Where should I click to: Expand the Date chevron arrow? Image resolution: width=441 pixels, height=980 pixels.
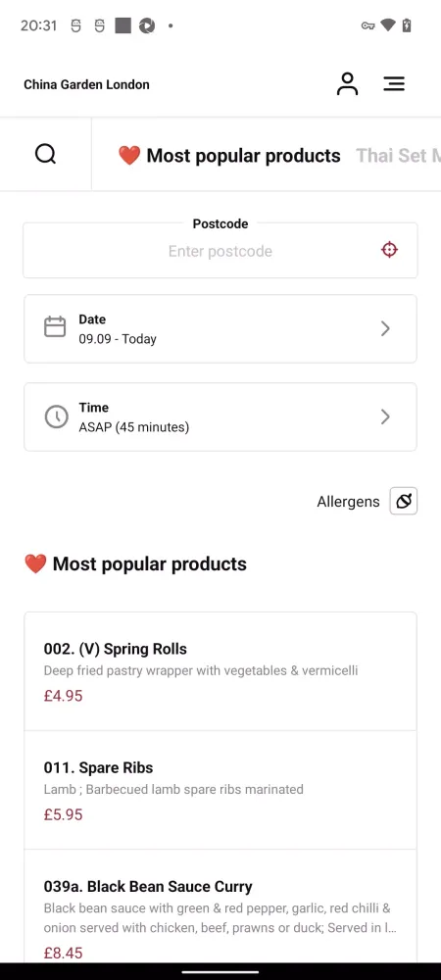coord(385,328)
